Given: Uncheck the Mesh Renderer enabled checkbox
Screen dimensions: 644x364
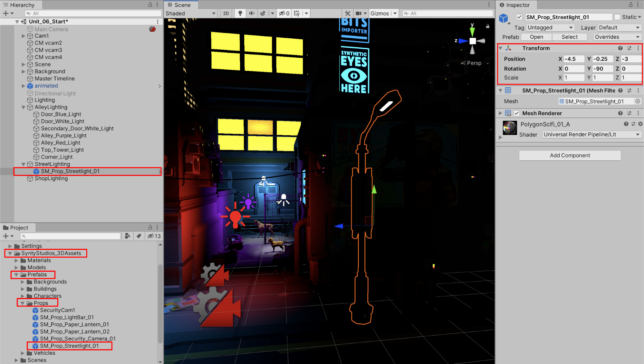Looking at the screenshot, I should 517,113.
